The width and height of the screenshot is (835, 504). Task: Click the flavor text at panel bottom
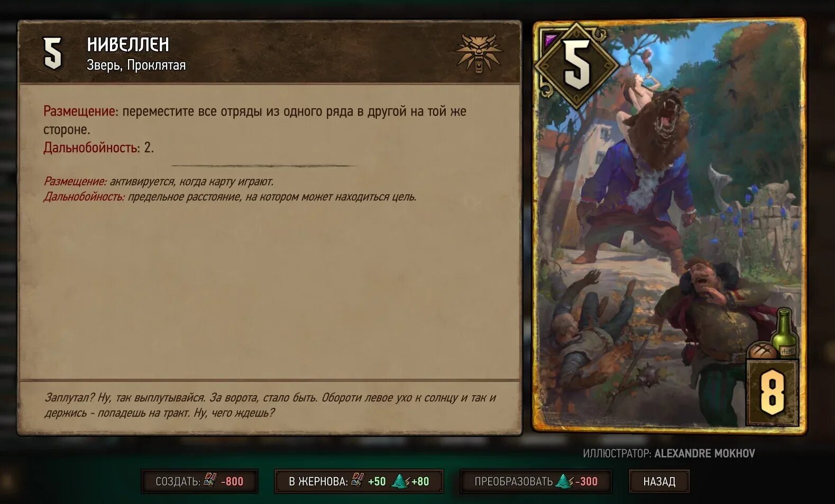(x=270, y=405)
